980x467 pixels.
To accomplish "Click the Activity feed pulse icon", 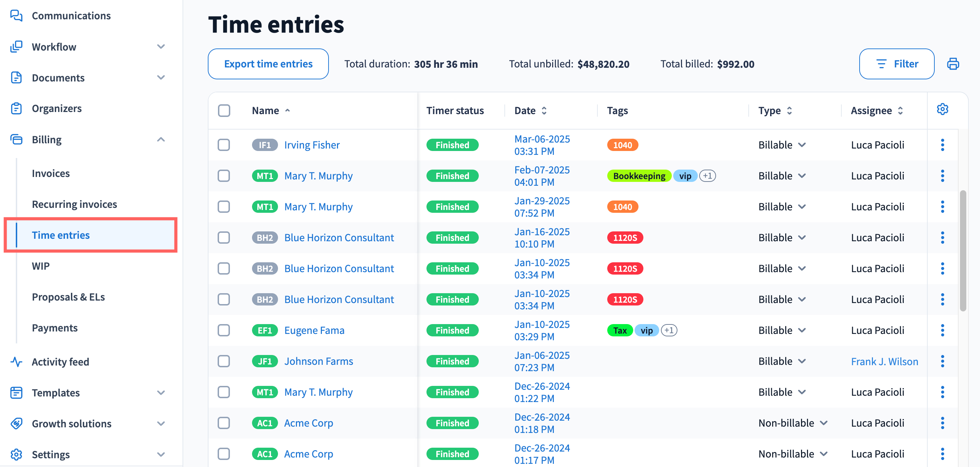I will point(16,361).
